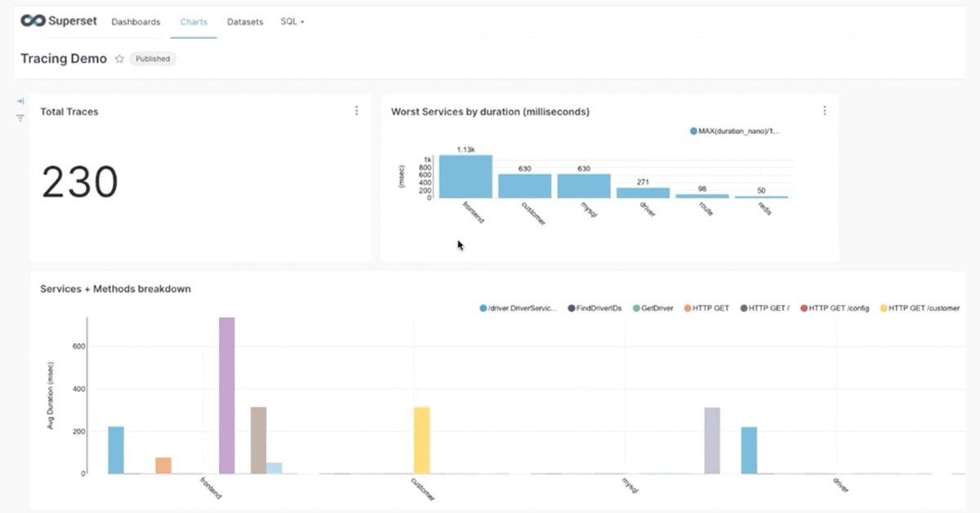Toggle the /driver.DriverServic legend series
980x513 pixels.
click(520, 308)
